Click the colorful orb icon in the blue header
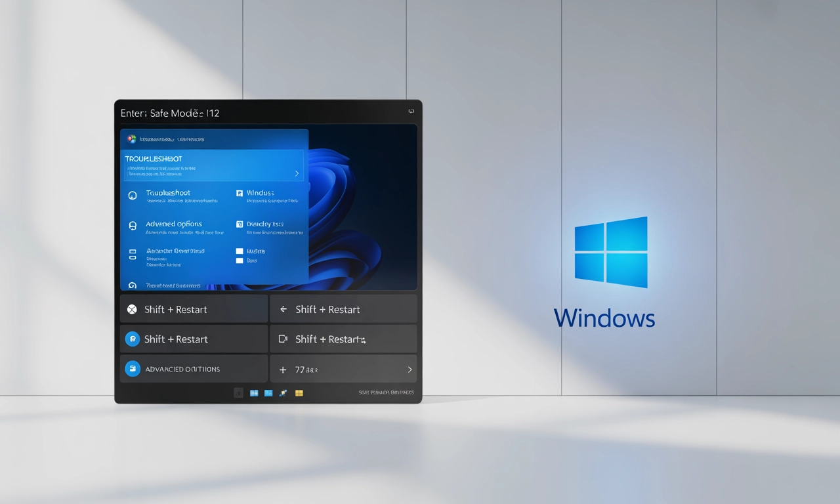 pos(131,139)
